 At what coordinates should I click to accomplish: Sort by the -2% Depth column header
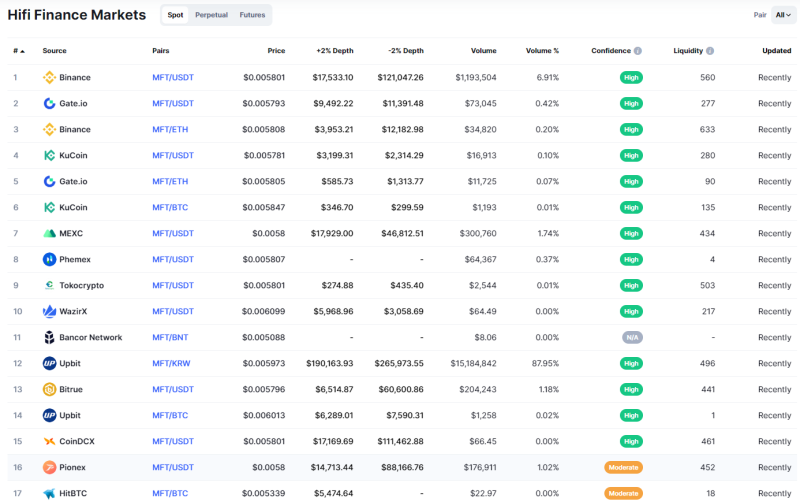406,51
